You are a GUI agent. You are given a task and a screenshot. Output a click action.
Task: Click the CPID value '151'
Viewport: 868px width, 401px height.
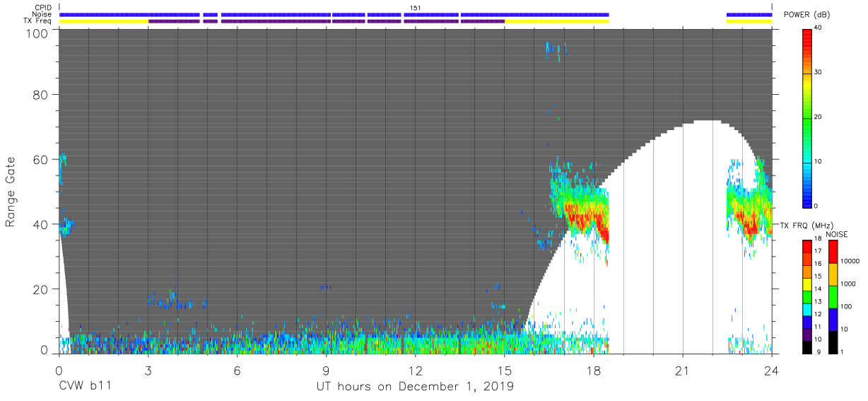coord(415,8)
